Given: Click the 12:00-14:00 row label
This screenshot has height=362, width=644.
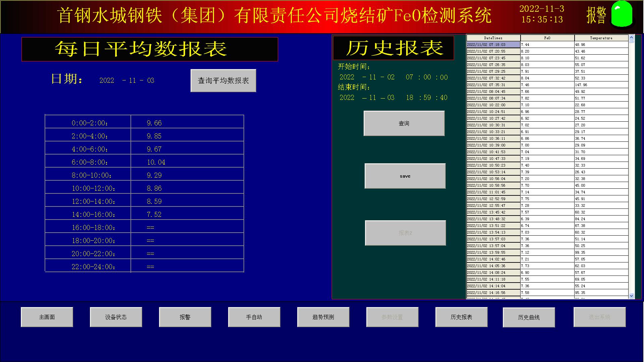Looking at the screenshot, I should coord(94,201).
